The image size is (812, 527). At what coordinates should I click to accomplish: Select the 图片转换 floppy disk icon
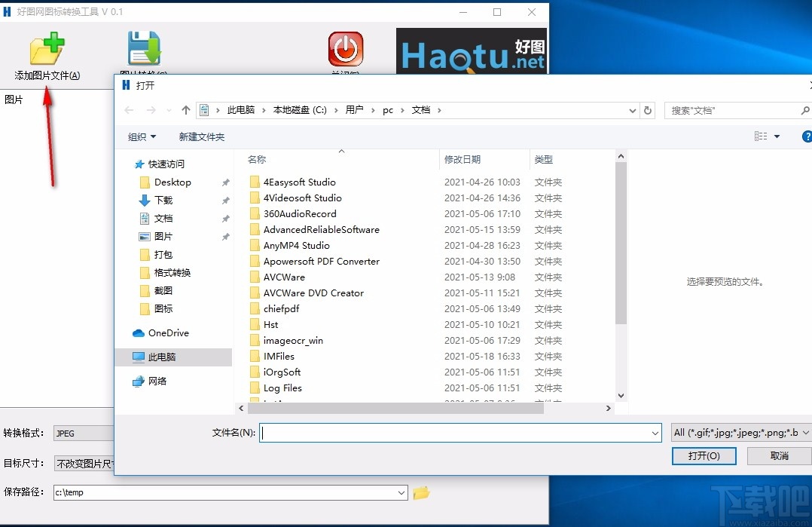(144, 47)
